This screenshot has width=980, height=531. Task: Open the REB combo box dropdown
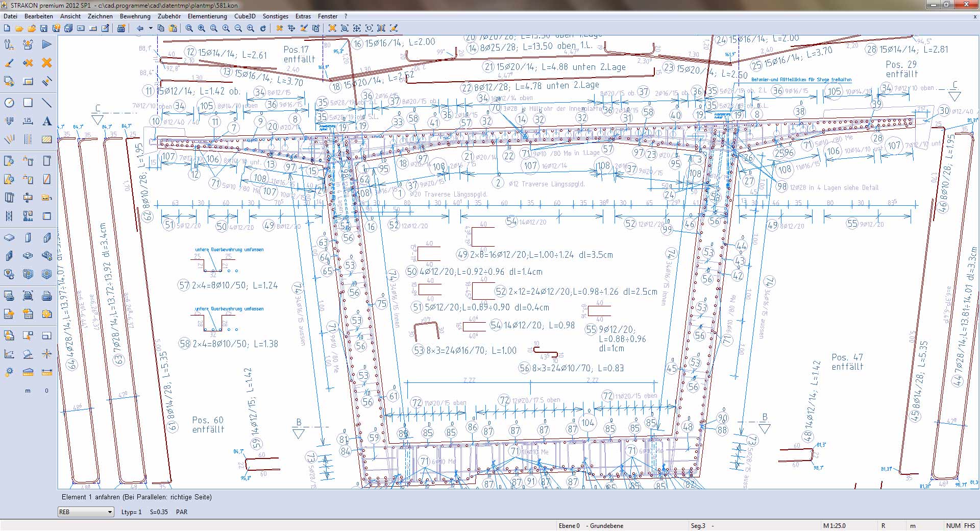110,512
